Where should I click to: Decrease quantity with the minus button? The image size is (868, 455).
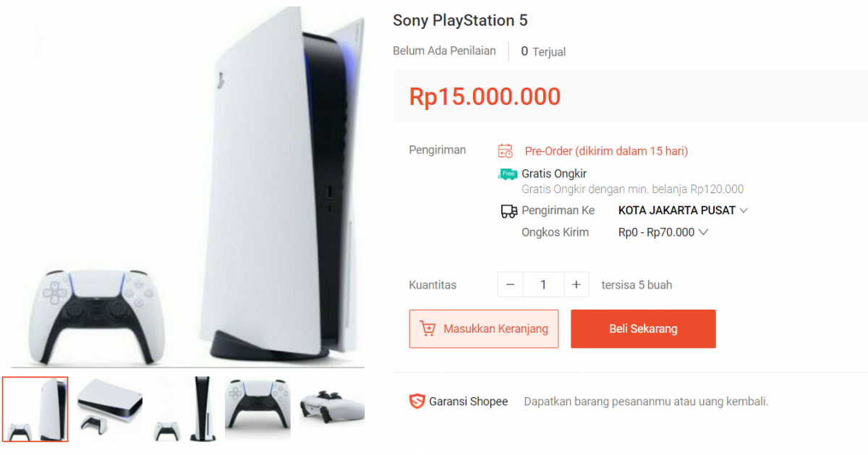(510, 285)
